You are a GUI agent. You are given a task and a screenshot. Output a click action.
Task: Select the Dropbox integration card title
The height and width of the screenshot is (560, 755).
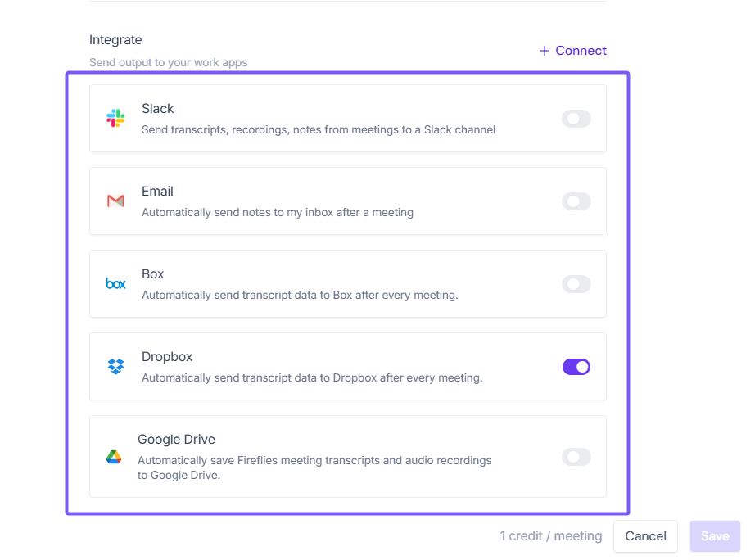pos(167,357)
